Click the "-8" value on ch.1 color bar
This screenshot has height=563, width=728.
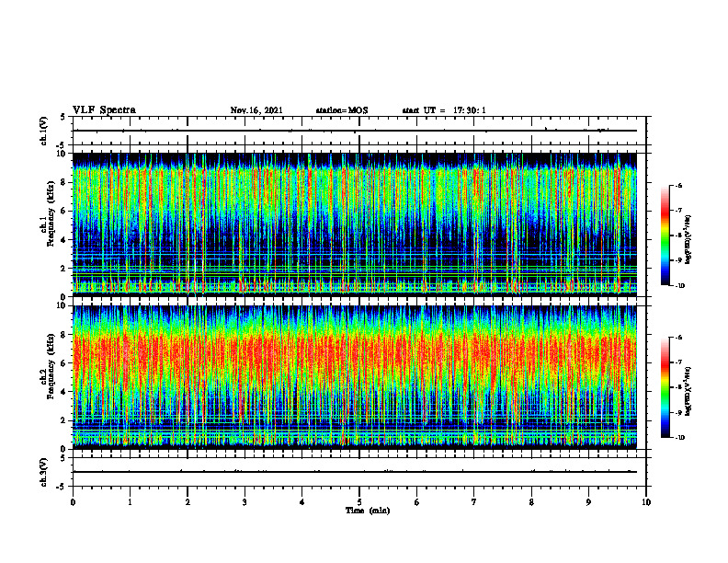click(x=678, y=236)
